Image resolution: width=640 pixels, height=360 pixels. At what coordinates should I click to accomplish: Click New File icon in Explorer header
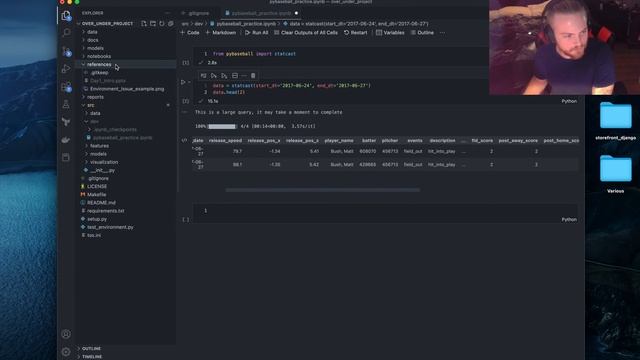coord(144,24)
